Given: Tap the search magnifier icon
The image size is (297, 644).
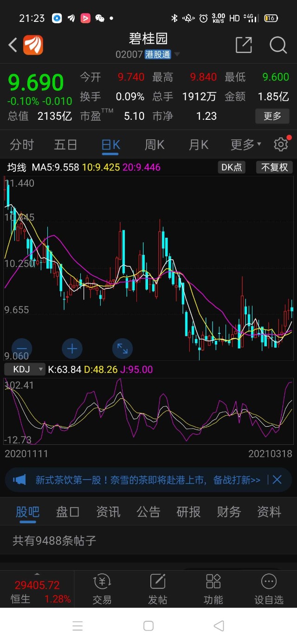Looking at the screenshot, I should [278, 45].
